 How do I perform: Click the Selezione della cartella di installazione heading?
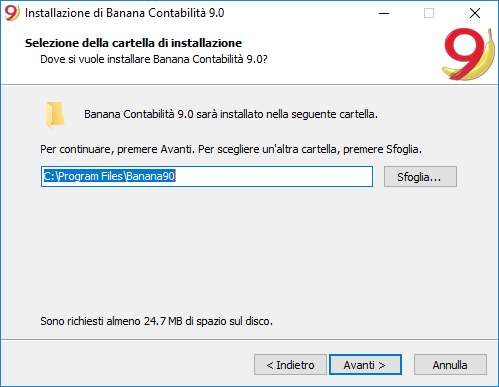(x=133, y=43)
